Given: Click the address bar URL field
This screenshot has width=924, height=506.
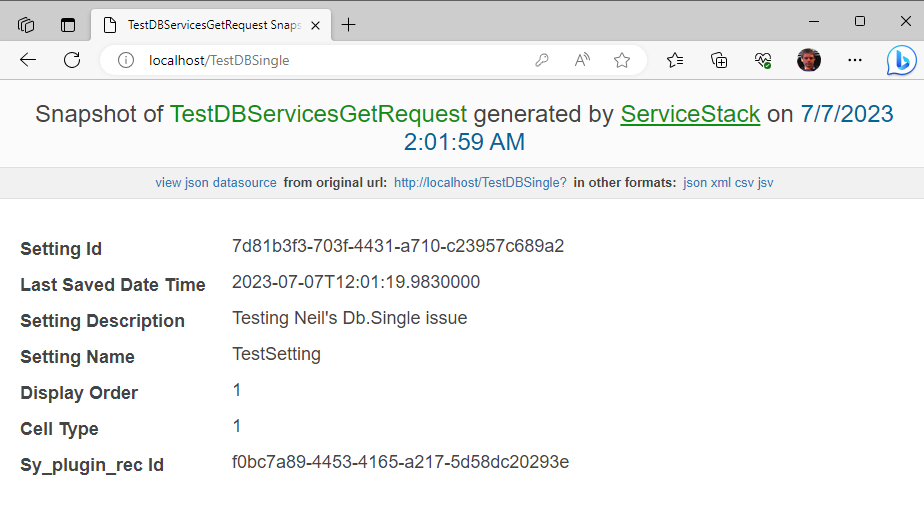Looking at the screenshot, I should click(330, 60).
